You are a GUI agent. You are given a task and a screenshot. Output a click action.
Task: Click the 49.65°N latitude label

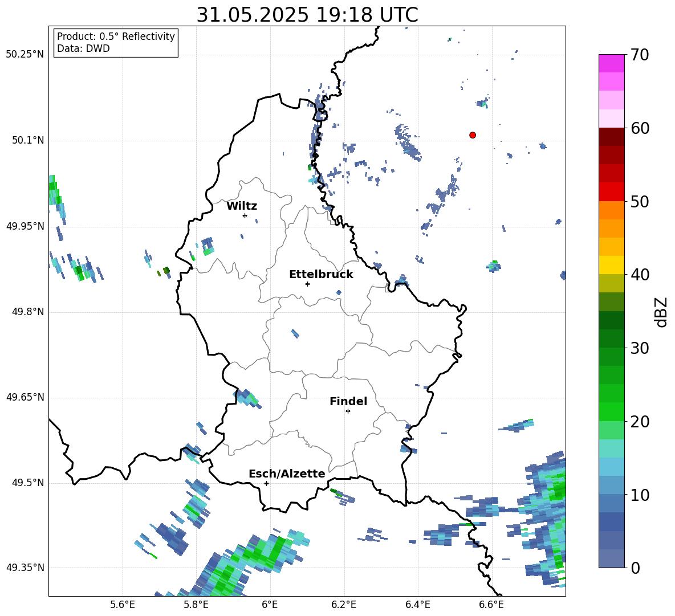point(25,397)
